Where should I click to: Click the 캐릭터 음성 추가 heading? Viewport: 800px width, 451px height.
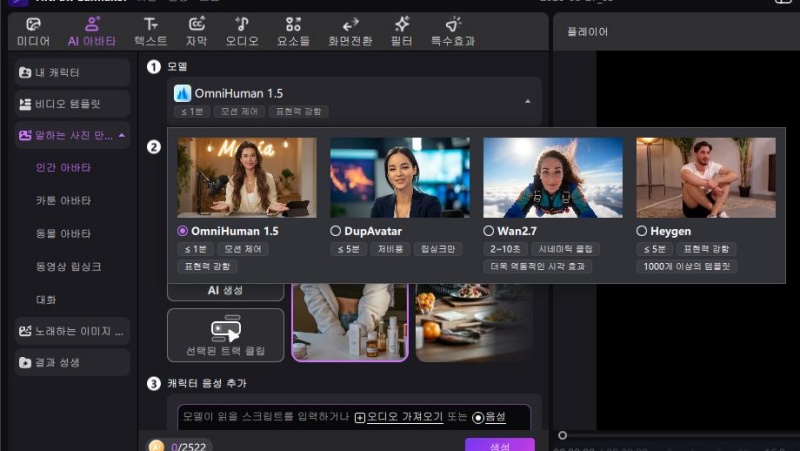click(207, 383)
